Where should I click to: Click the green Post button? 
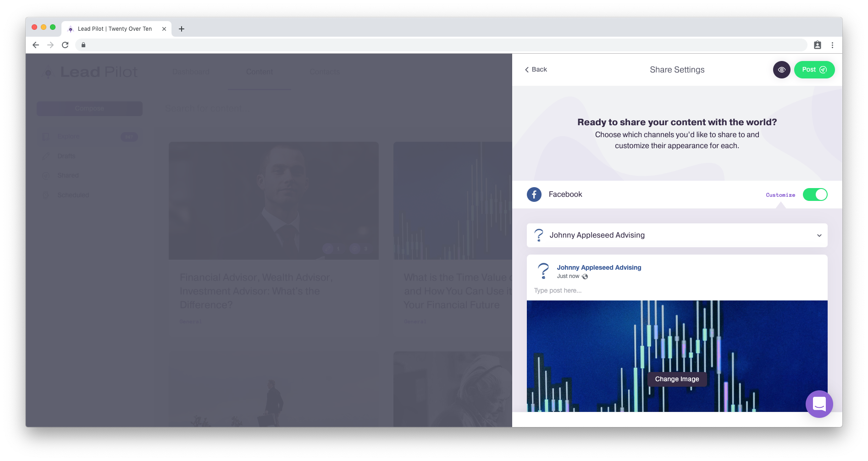pos(814,70)
